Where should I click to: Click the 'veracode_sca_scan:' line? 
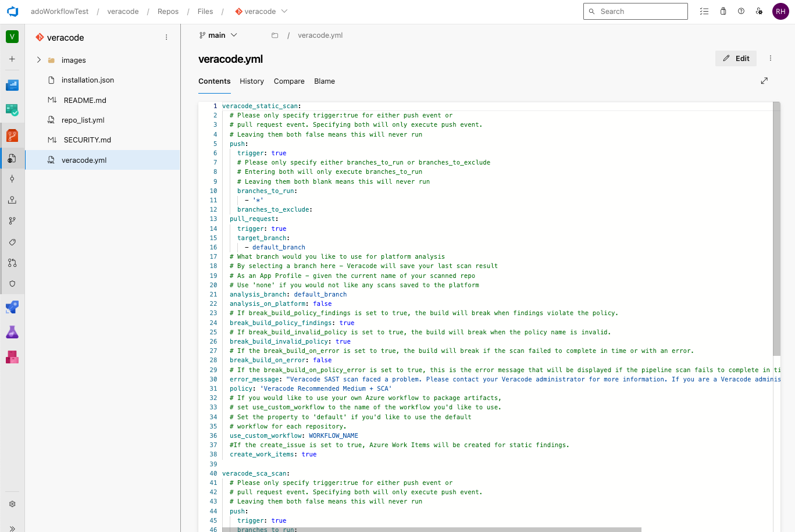pyautogui.click(x=256, y=473)
